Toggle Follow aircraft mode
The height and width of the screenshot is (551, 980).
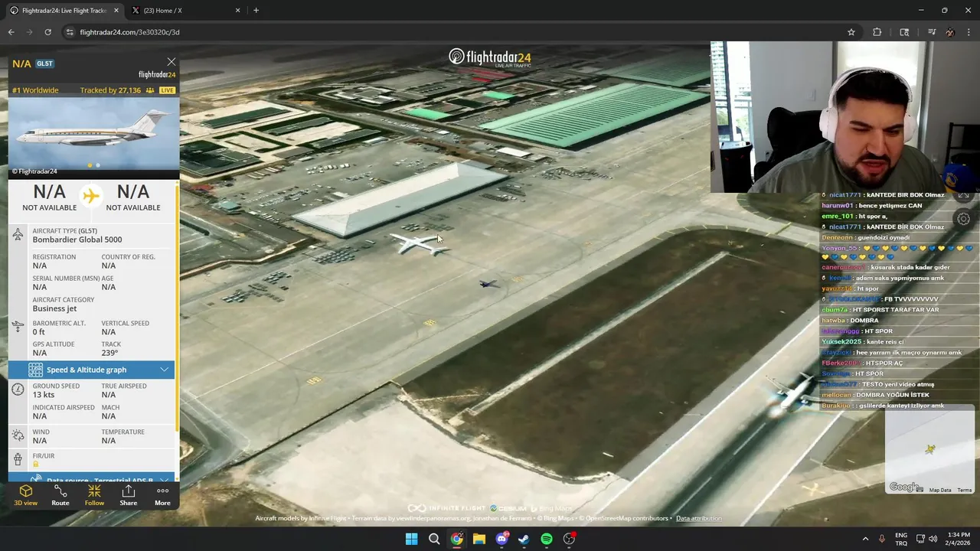pyautogui.click(x=94, y=495)
